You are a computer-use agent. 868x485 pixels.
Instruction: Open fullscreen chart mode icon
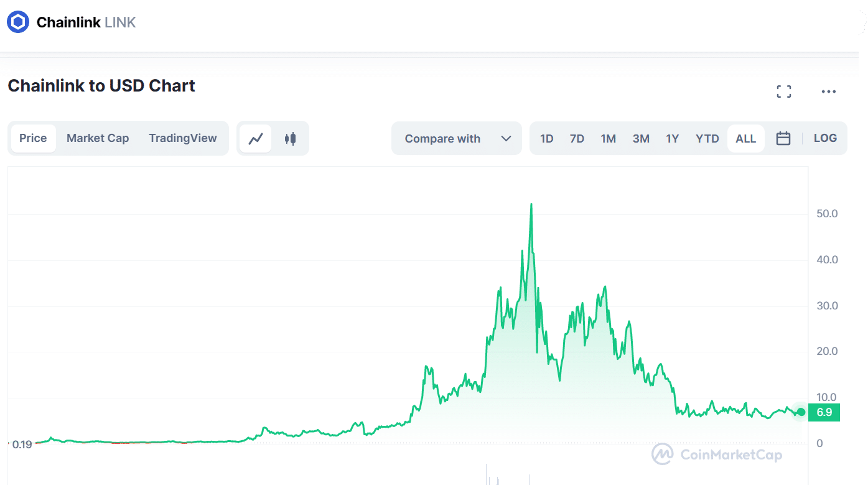(784, 92)
